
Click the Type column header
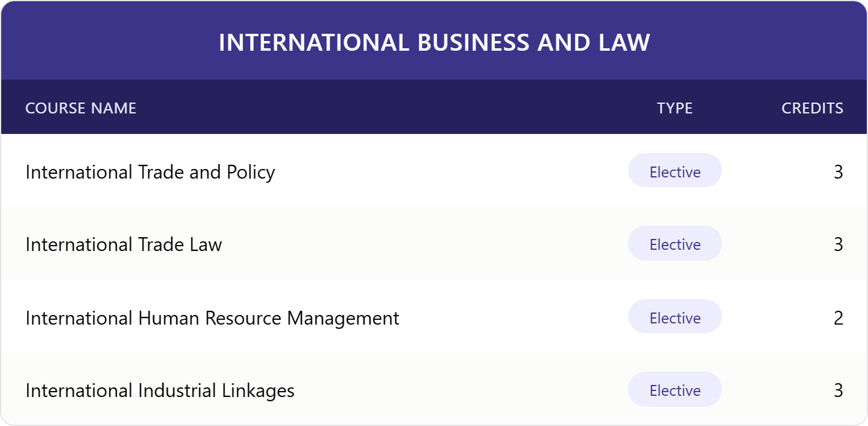coord(675,108)
